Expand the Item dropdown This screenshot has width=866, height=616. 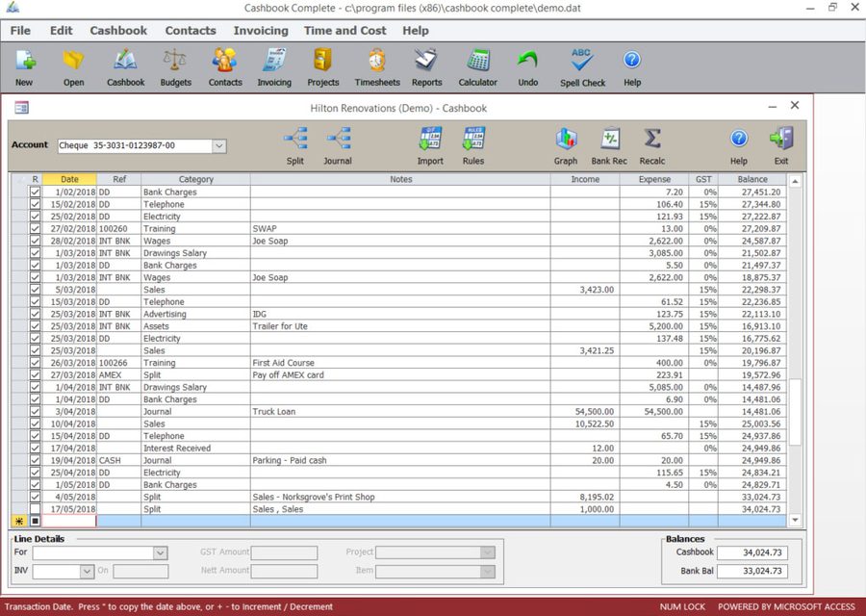point(488,571)
